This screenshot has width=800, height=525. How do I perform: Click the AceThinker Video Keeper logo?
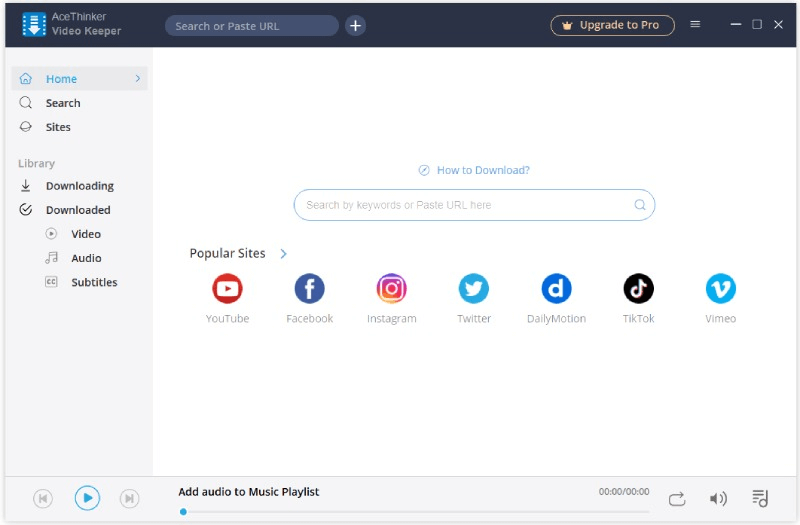click(x=34, y=24)
